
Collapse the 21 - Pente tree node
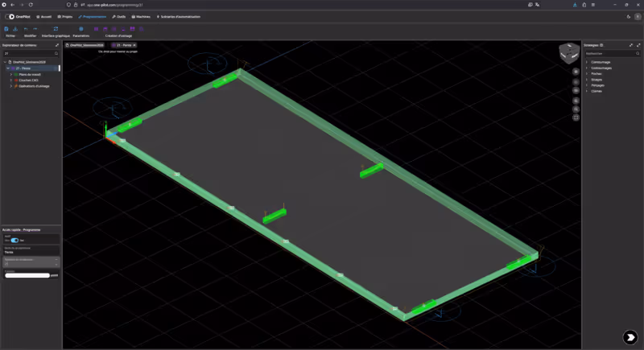(x=8, y=68)
